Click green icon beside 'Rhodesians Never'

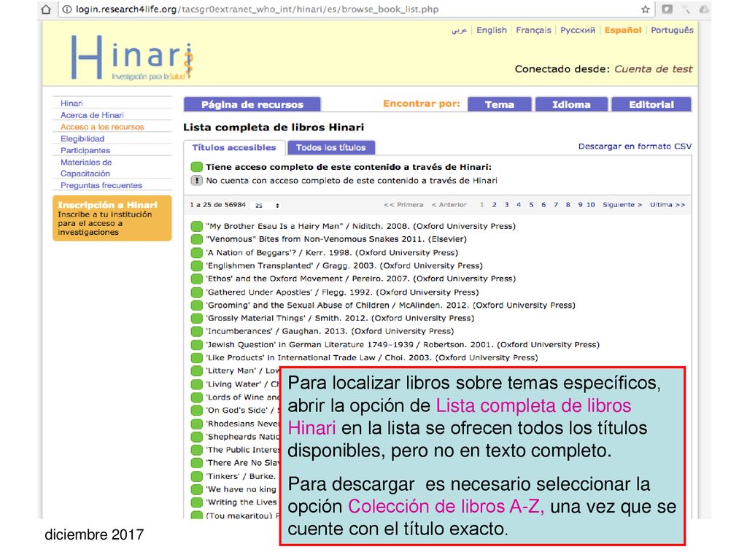196,424
